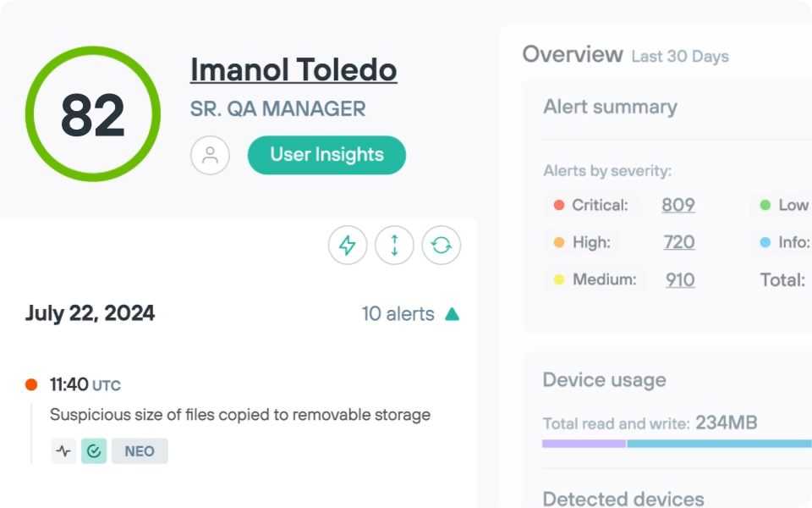Open the Critical alerts count 809 link

click(x=679, y=205)
